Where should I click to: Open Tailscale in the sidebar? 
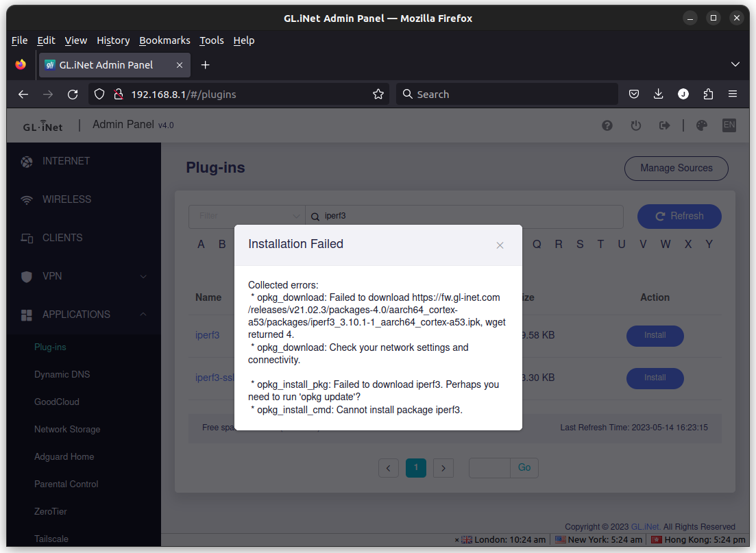(51, 539)
